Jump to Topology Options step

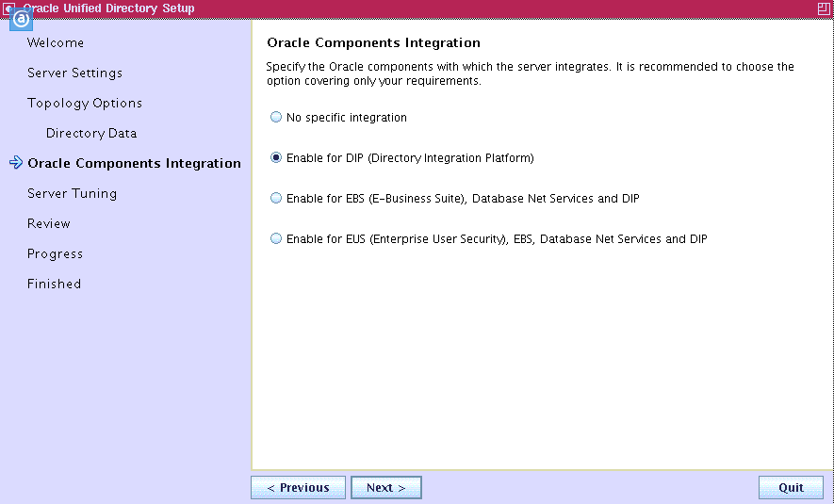(85, 103)
